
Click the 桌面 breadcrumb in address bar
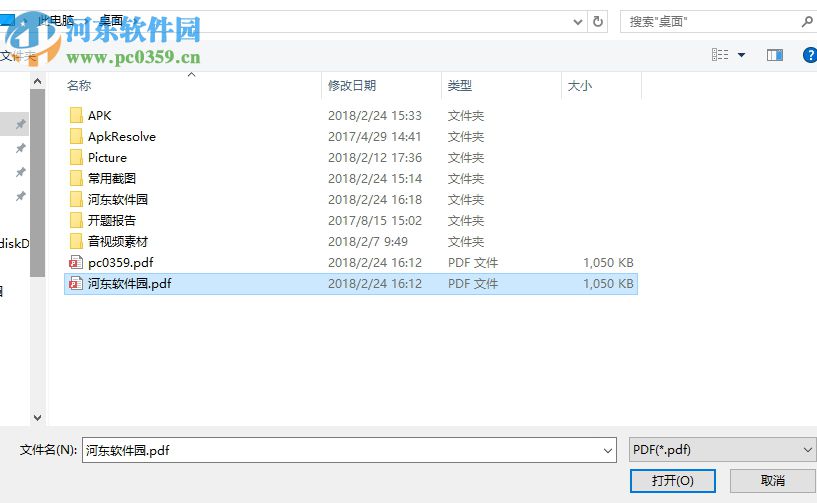110,21
